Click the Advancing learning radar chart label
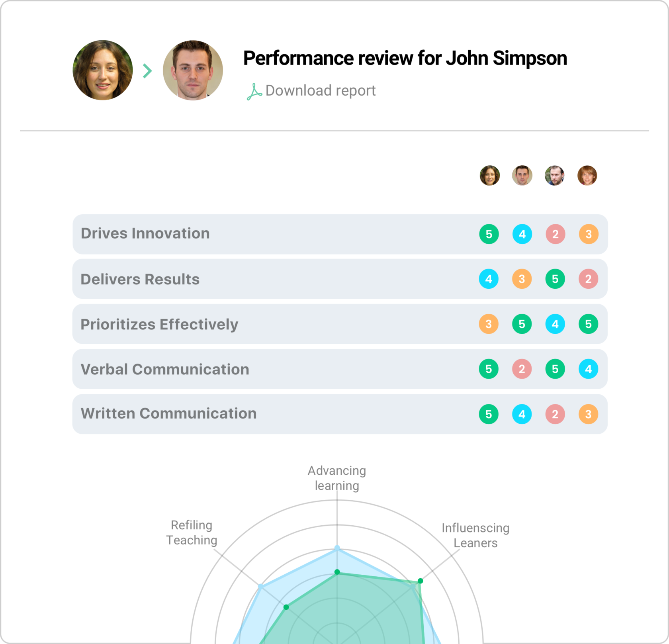Viewport: 669px width, 644px height. click(x=337, y=478)
